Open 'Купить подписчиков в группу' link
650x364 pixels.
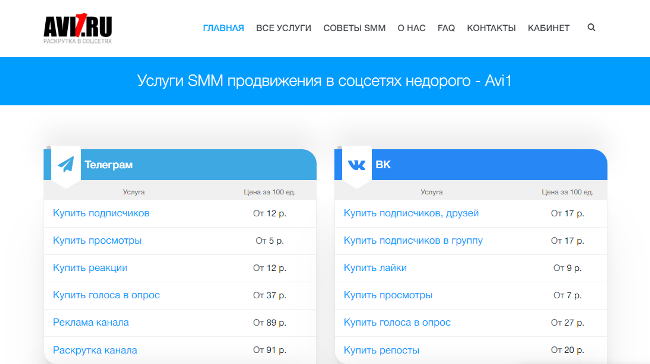coord(413,240)
